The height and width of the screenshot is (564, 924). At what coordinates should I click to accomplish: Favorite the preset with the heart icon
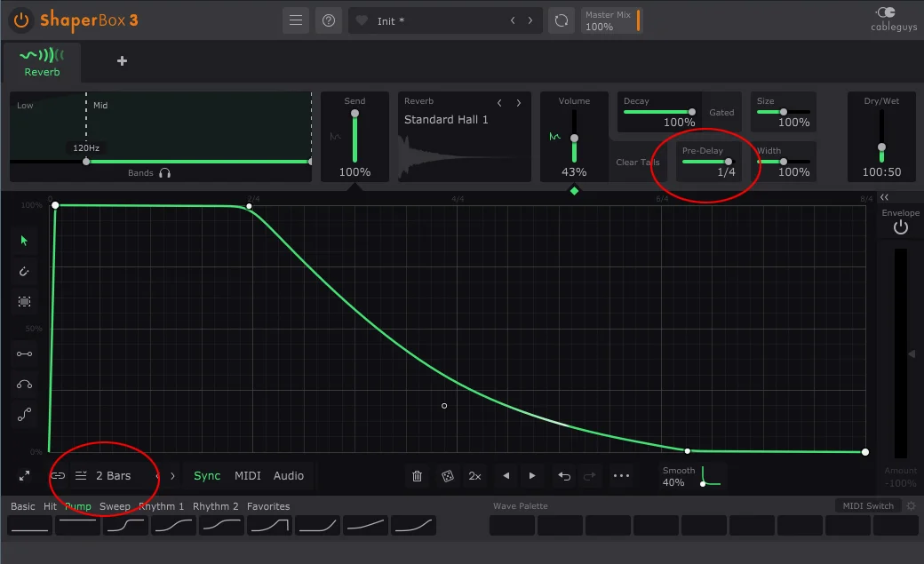[362, 20]
